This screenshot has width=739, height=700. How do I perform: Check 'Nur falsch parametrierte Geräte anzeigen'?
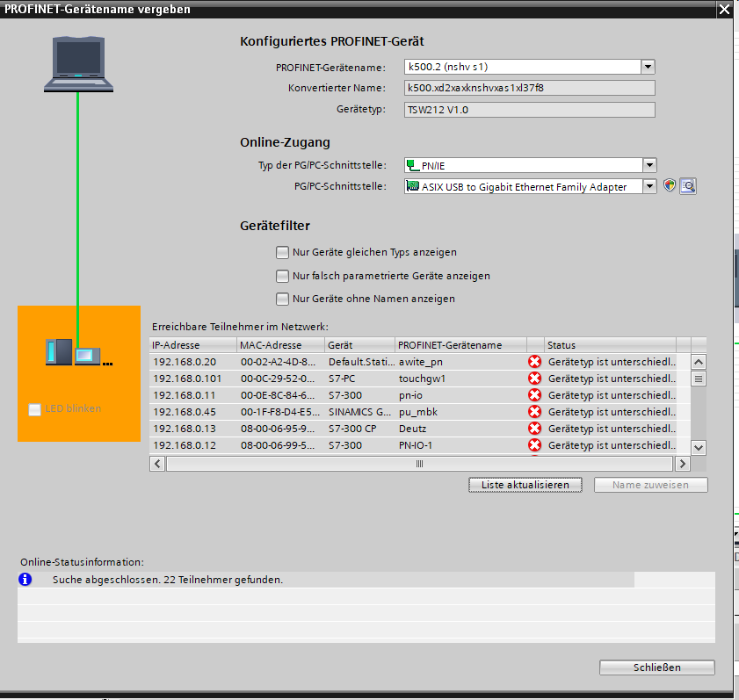click(x=282, y=276)
